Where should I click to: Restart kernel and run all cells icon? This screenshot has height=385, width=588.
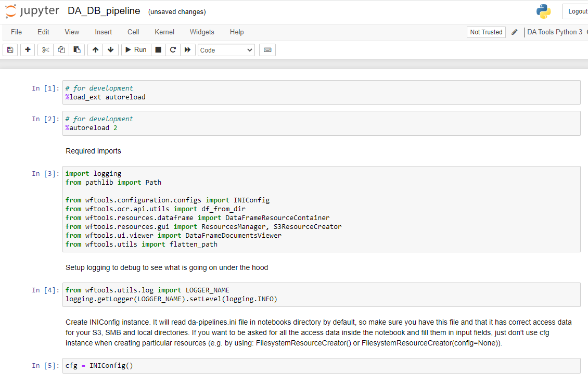pos(187,50)
